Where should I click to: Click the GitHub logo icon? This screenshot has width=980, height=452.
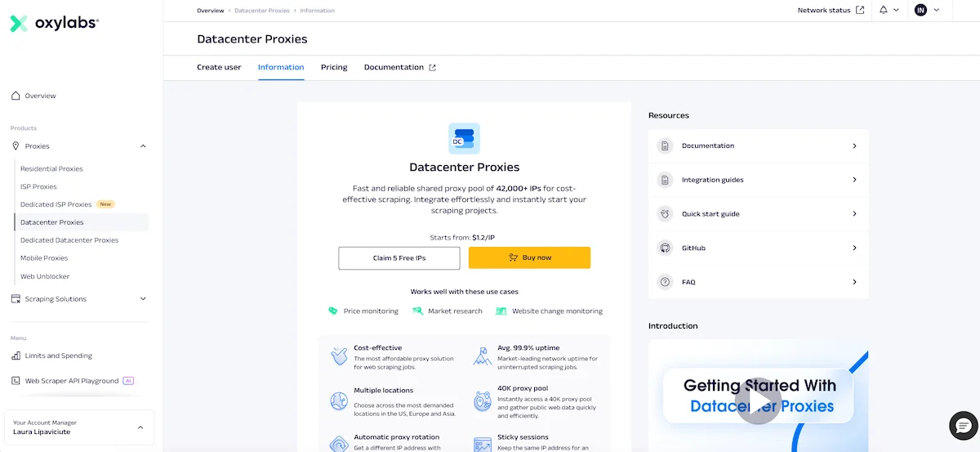[666, 248]
